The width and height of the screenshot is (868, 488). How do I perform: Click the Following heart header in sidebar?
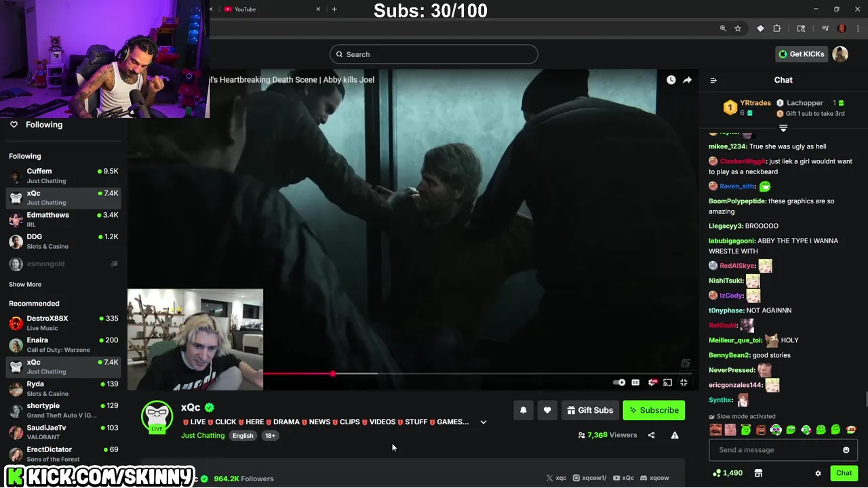pyautogui.click(x=35, y=125)
